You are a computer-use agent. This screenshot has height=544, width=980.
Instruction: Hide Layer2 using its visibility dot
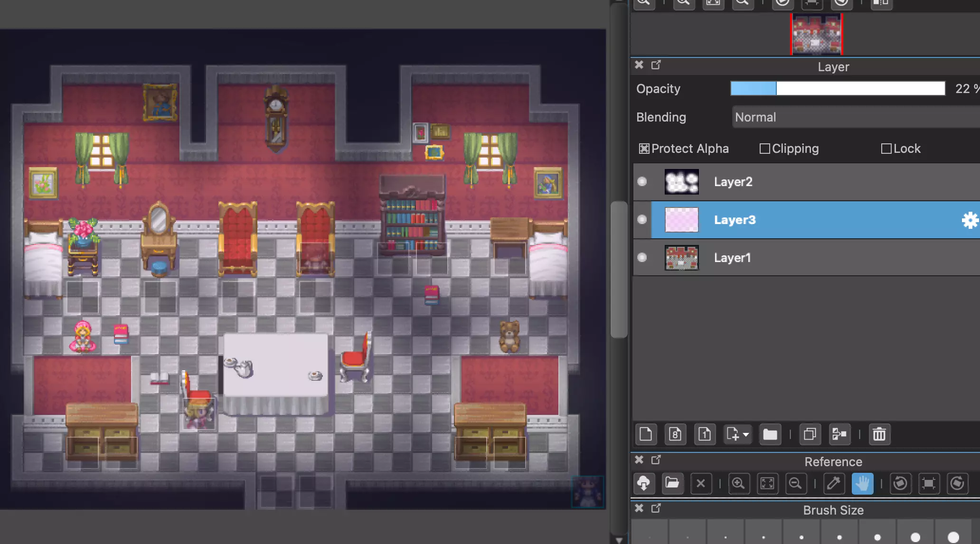tap(642, 182)
